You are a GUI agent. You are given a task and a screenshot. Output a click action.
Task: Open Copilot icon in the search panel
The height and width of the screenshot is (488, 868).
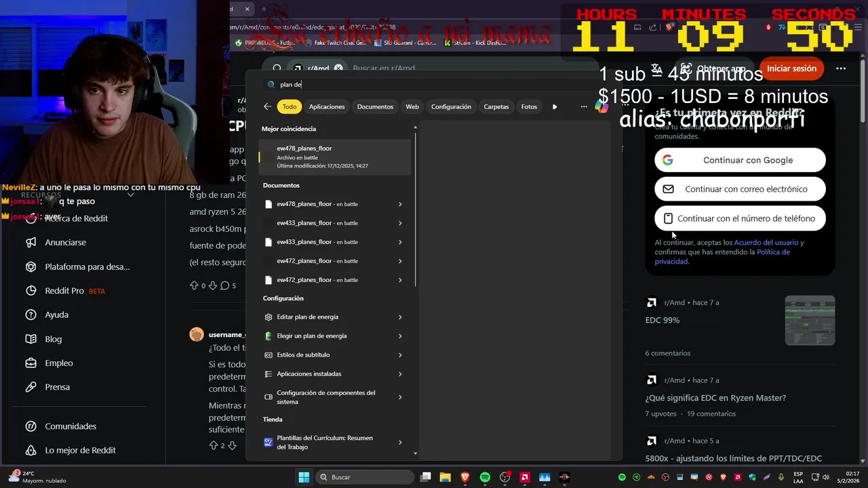(601, 106)
